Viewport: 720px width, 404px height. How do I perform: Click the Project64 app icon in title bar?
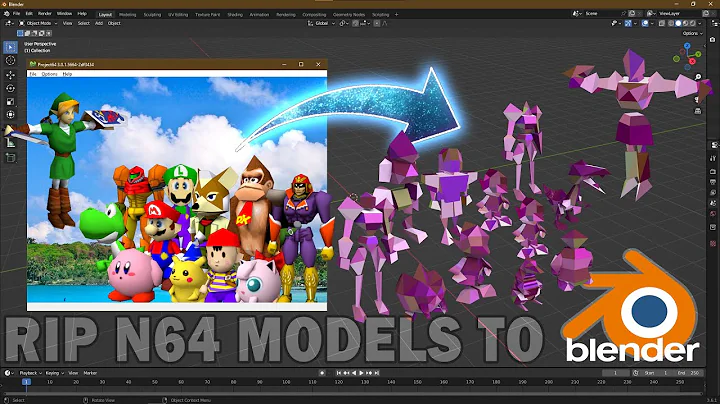click(33, 64)
